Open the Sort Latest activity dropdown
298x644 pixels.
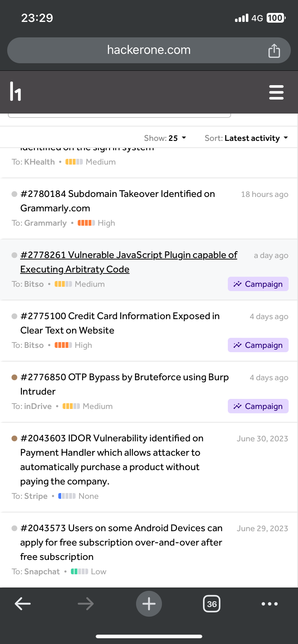tap(247, 138)
